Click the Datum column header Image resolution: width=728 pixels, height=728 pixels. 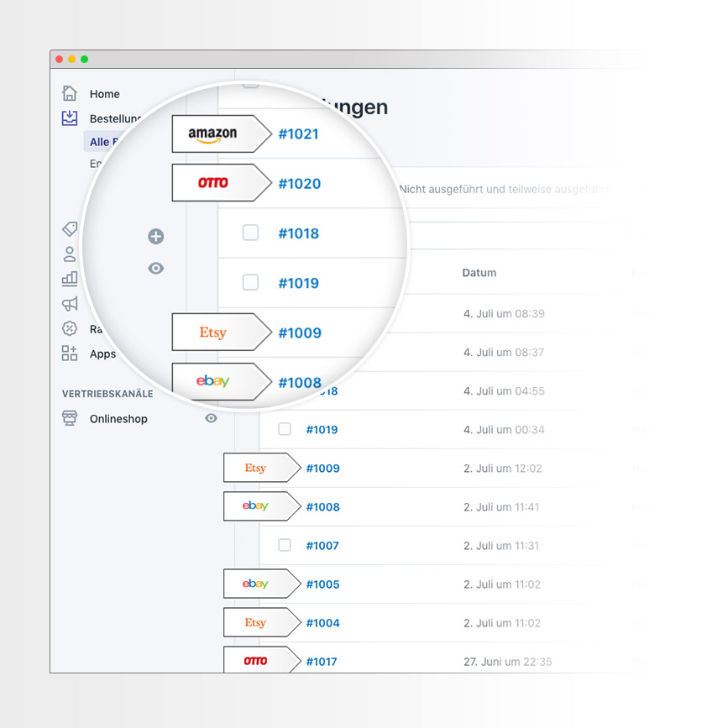pyautogui.click(x=479, y=273)
